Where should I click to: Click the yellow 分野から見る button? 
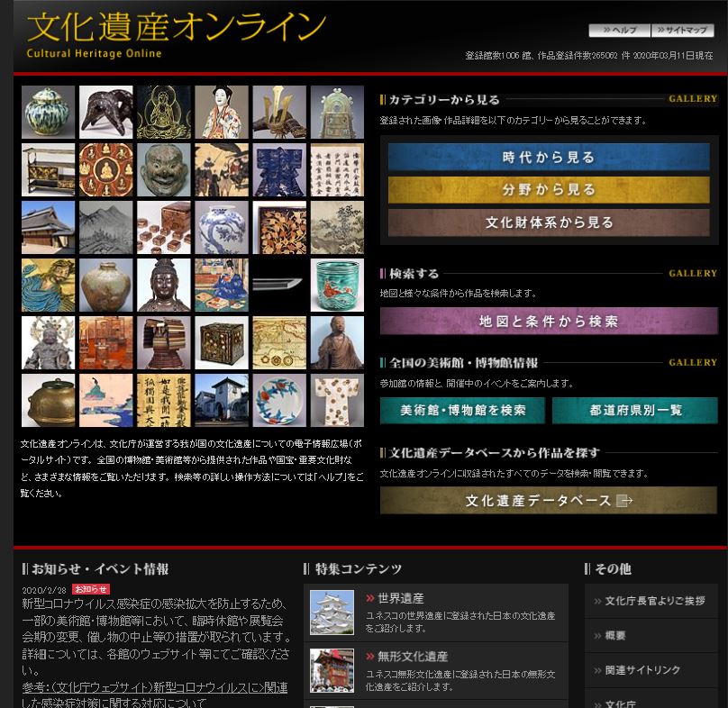549,190
